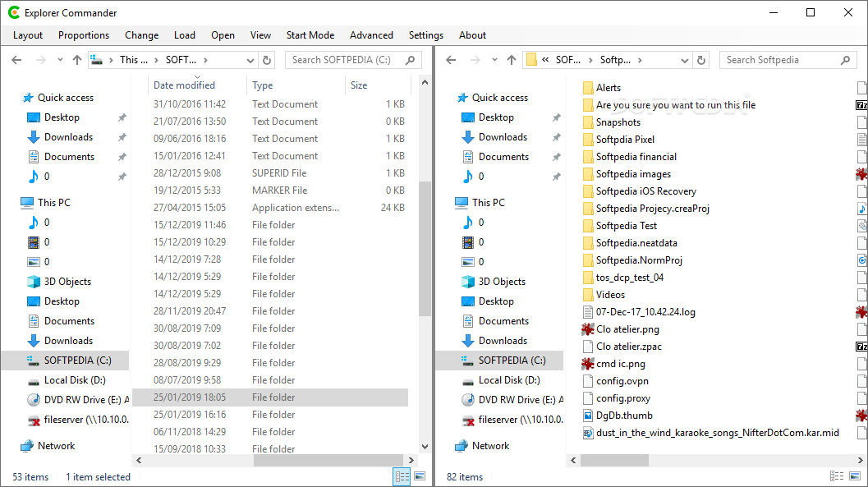Open the Layout menu

(28, 34)
